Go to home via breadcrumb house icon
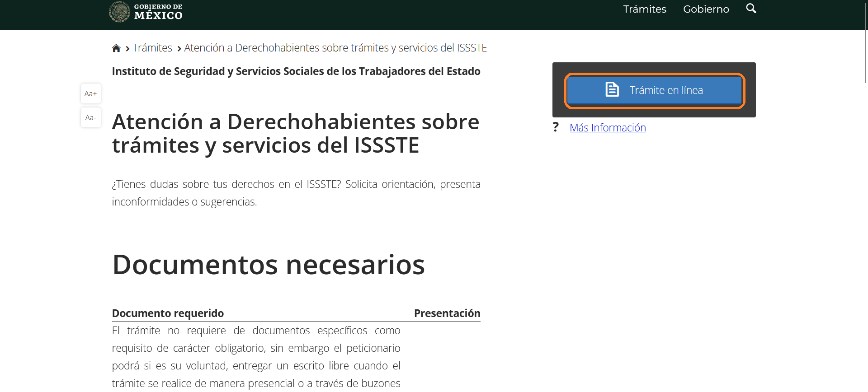Viewport: 868px width, 392px height. pyautogui.click(x=116, y=48)
